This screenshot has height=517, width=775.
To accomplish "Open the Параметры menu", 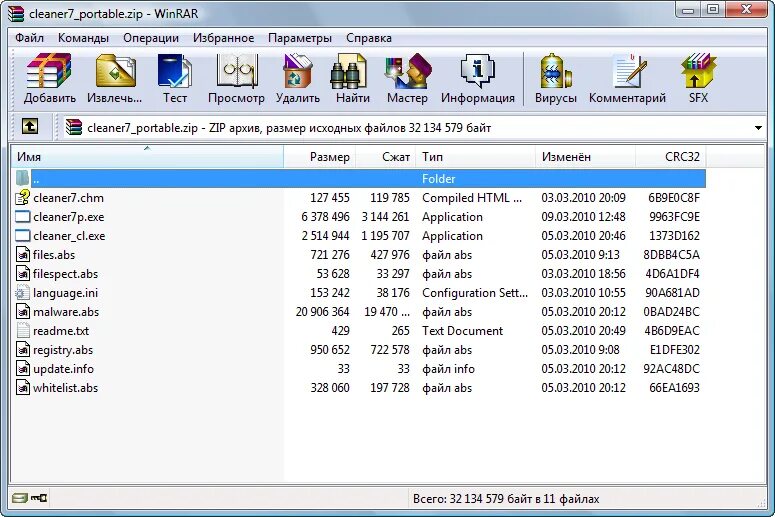I will 300,38.
